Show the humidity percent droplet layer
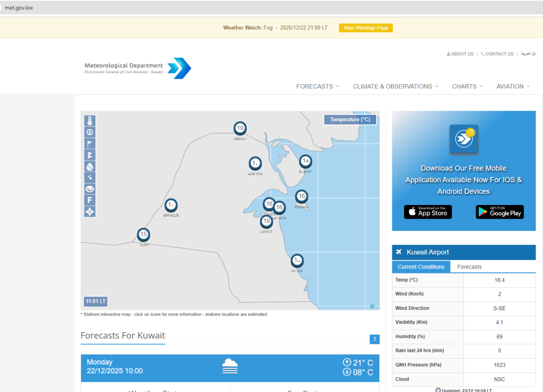The image size is (543, 392). 90,166
